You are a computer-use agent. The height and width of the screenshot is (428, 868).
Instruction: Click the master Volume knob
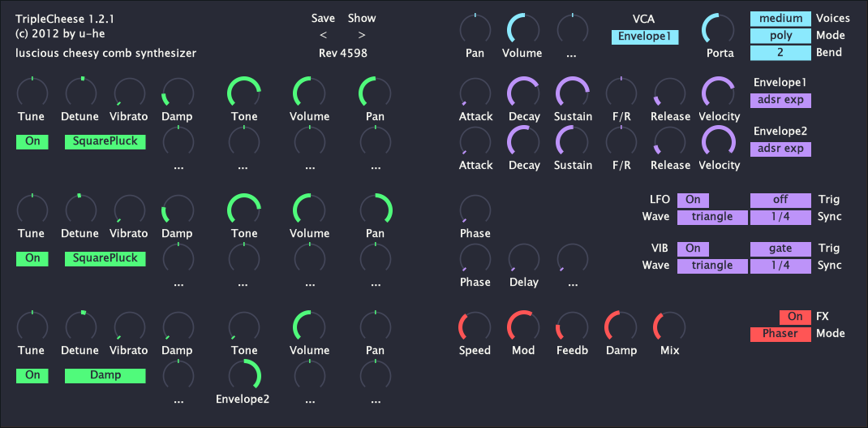(x=523, y=28)
